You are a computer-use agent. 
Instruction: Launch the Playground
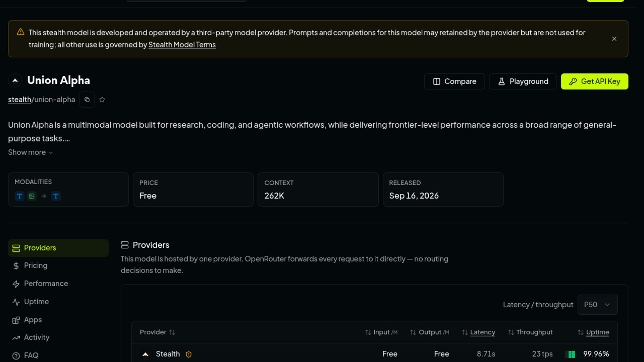tap(523, 81)
